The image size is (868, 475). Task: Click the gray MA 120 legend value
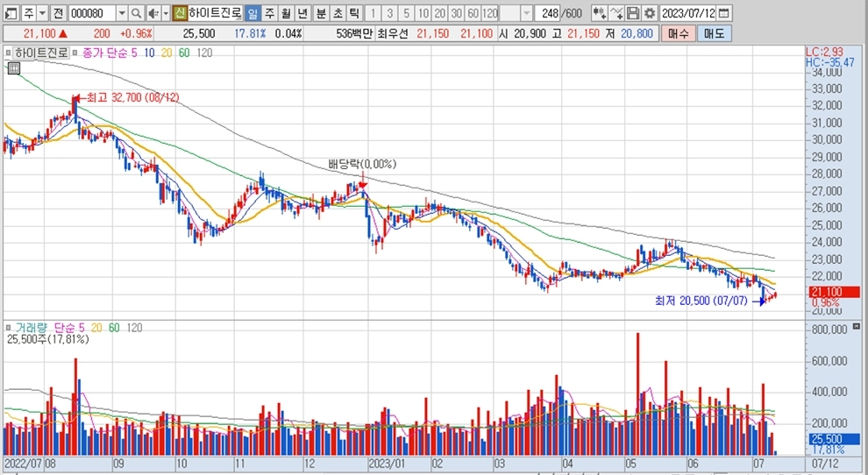click(204, 53)
